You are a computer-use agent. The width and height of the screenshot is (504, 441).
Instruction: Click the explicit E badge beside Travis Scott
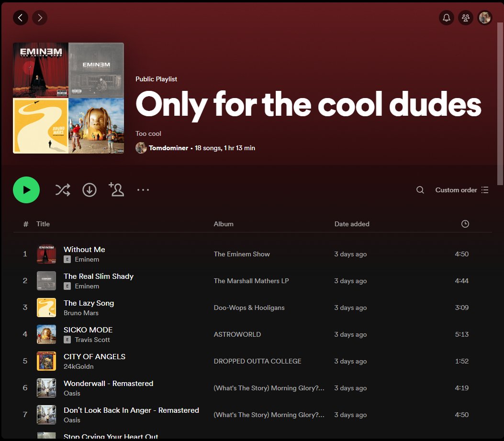(x=67, y=340)
